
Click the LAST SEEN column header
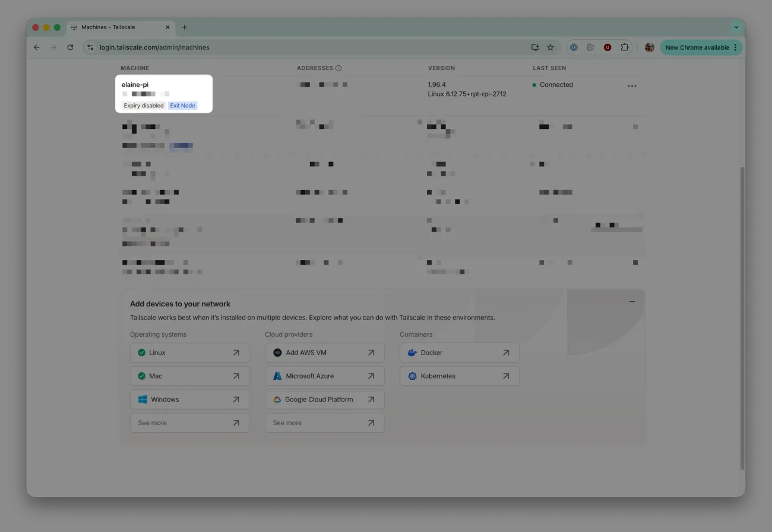(x=549, y=68)
